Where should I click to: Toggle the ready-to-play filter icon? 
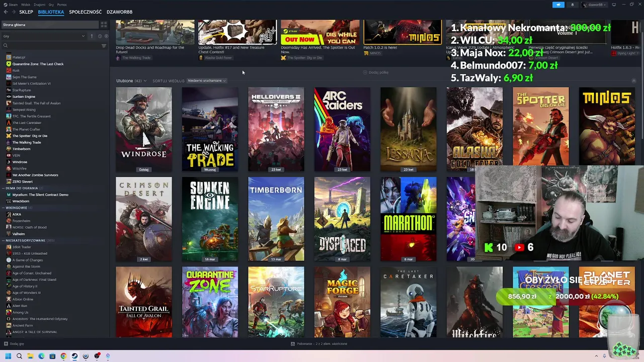pyautogui.click(x=105, y=36)
